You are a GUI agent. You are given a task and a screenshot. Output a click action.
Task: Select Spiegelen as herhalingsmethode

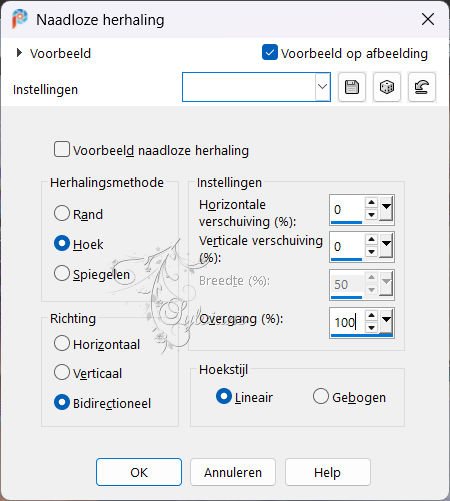(x=62, y=273)
